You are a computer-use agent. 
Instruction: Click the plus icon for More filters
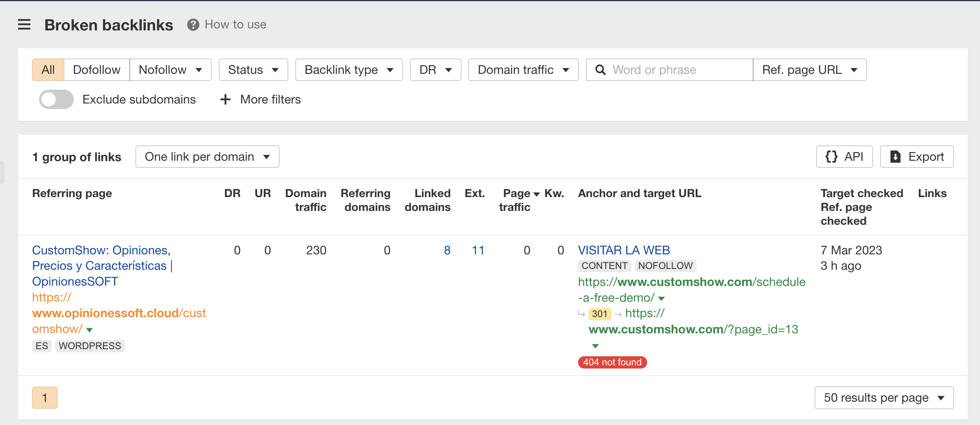225,100
